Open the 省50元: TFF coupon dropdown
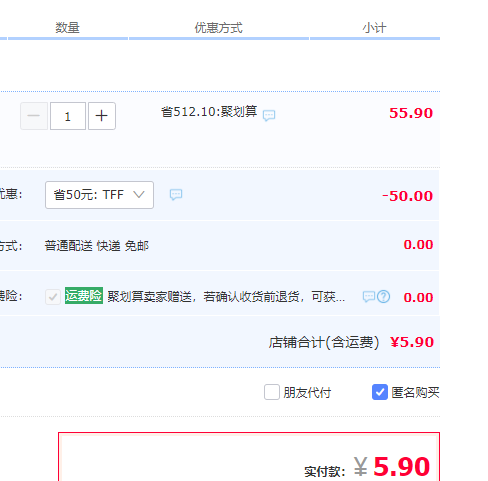 pyautogui.click(x=99, y=195)
